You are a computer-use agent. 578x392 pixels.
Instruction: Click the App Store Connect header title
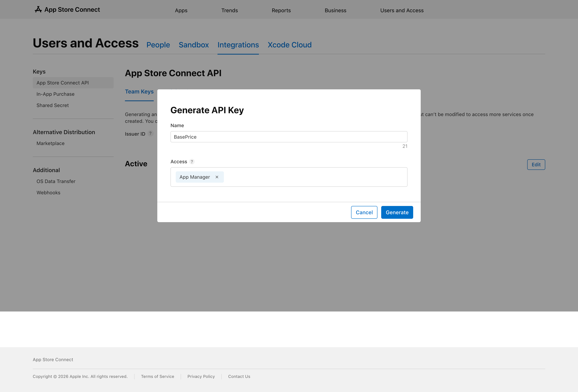coord(72,9)
